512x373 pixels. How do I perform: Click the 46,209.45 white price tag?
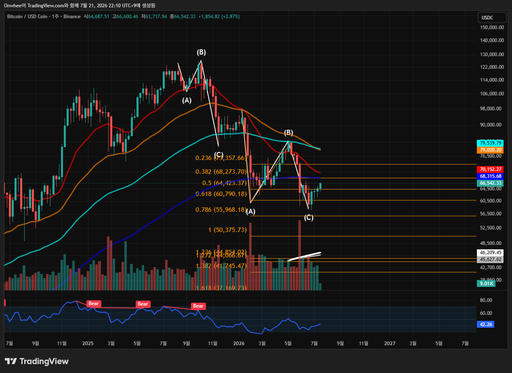[490, 253]
